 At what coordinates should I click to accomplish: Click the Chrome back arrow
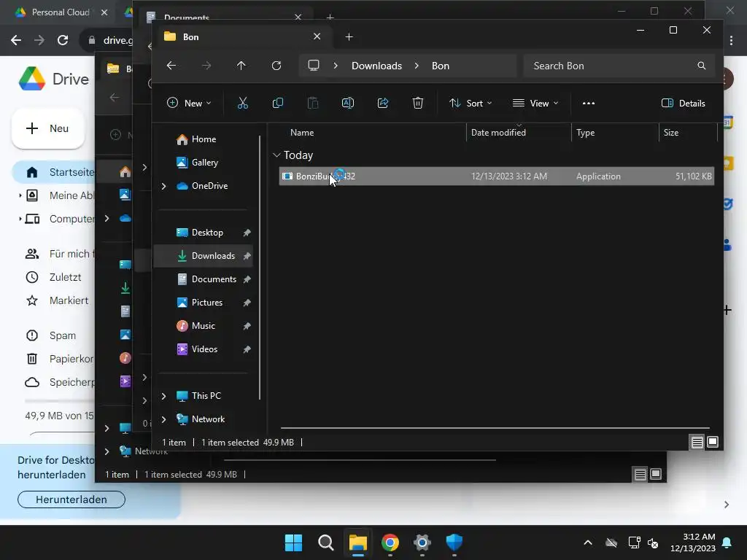point(16,40)
